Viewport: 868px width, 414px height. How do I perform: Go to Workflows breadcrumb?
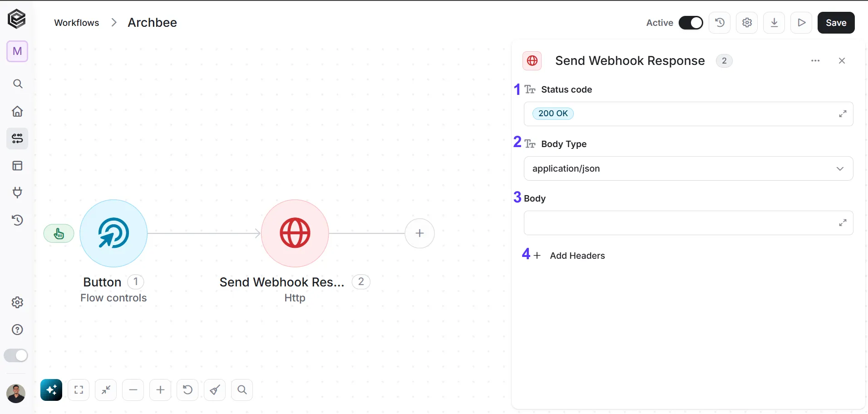click(x=76, y=23)
